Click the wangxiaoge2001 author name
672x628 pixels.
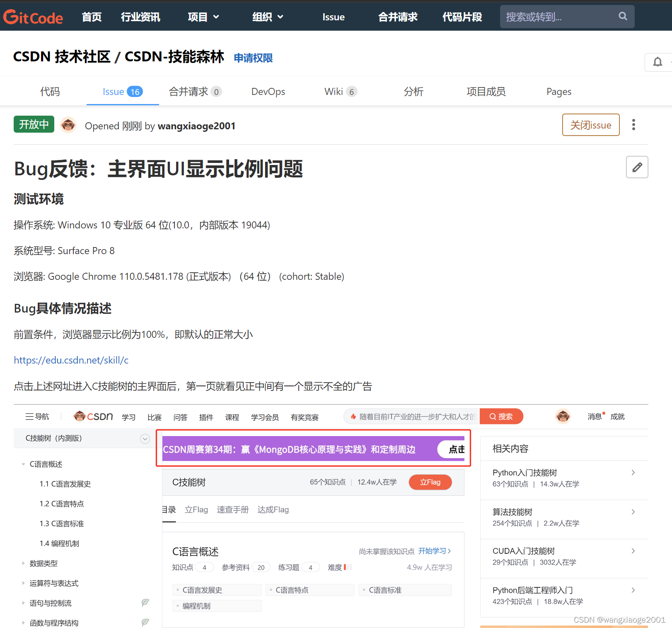coord(196,126)
